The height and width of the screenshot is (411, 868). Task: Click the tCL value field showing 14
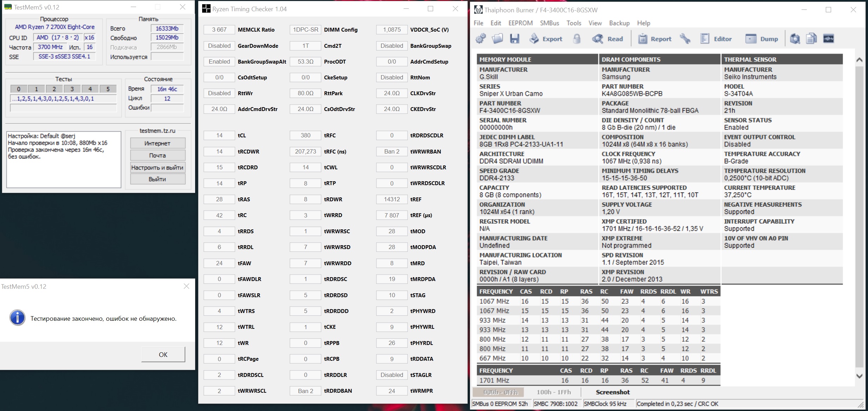(219, 136)
